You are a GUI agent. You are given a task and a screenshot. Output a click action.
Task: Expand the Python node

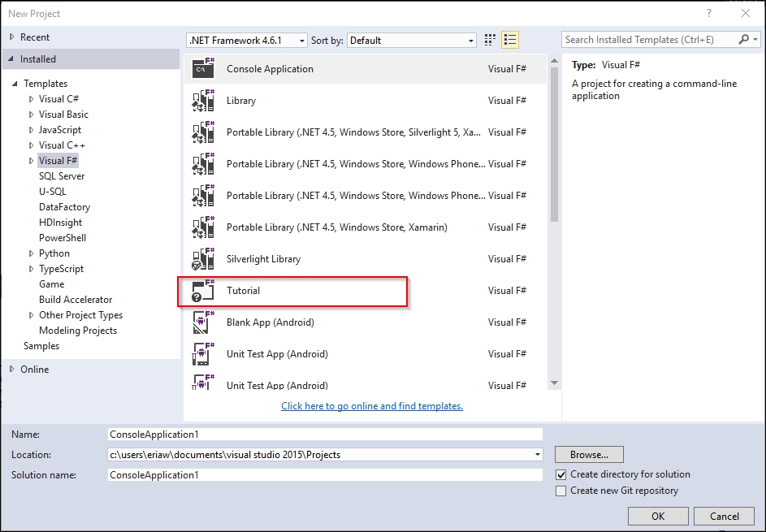[31, 253]
